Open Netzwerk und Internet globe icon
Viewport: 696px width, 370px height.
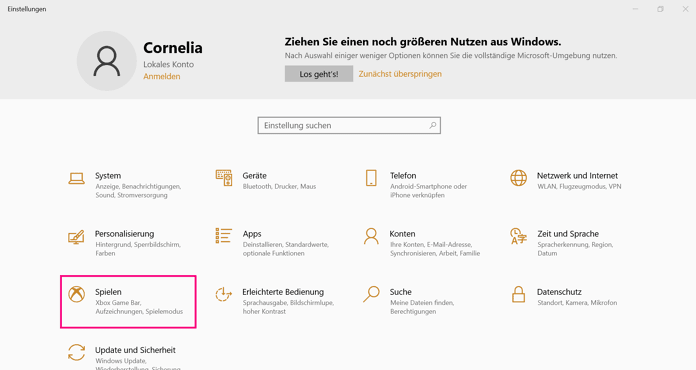tap(518, 178)
